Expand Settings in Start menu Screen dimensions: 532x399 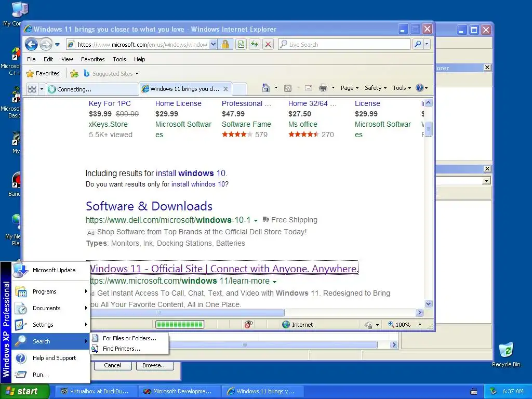coord(51,325)
